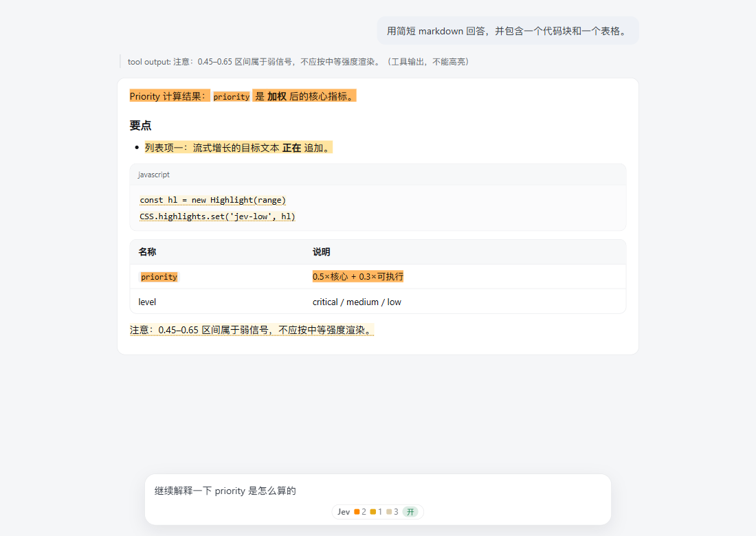Click the highlighted 'Priority 计算结果' text
The height and width of the screenshot is (536, 756).
(168, 96)
